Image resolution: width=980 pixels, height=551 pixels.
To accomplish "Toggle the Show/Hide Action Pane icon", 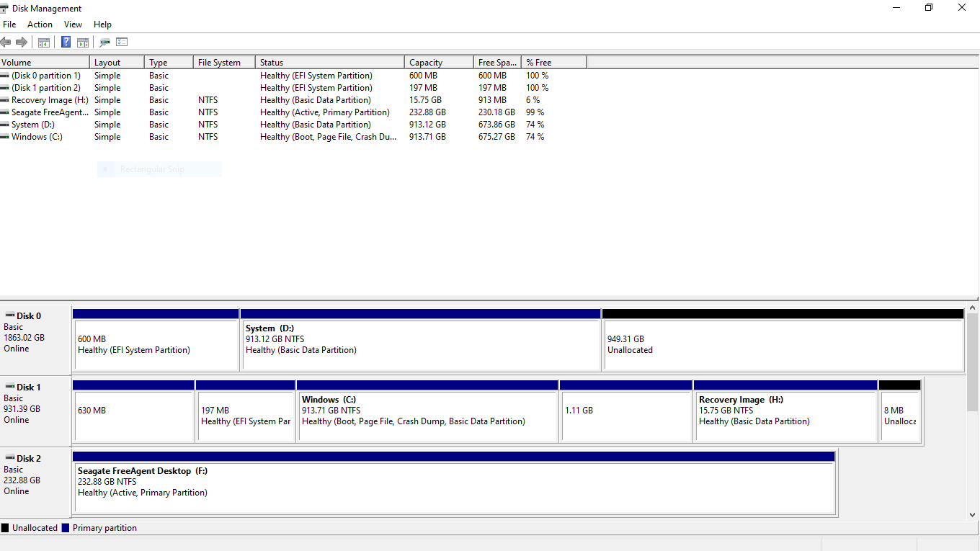I will [x=83, y=42].
